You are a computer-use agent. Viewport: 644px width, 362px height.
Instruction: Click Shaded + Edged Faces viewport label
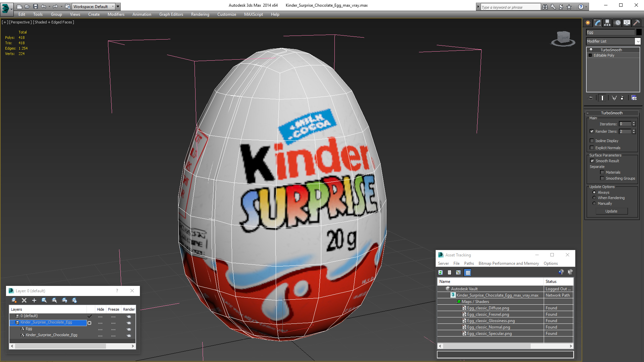53,22
